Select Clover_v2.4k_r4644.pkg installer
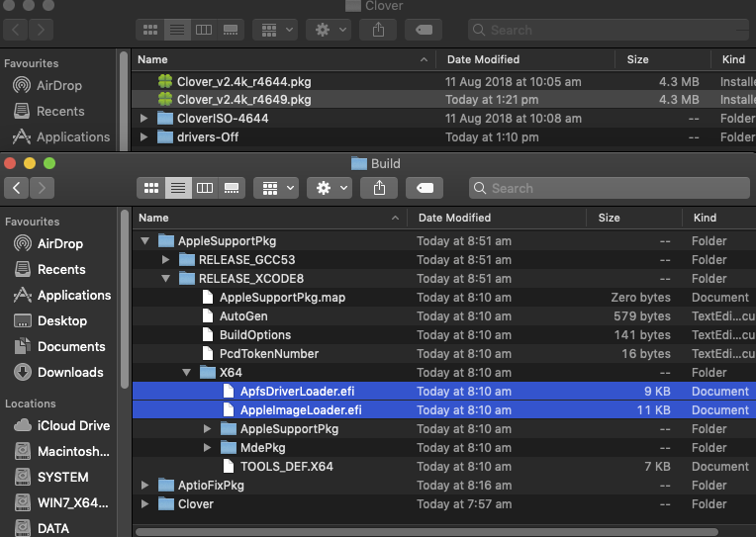Viewport: 756px width, 537px height. (443, 81)
